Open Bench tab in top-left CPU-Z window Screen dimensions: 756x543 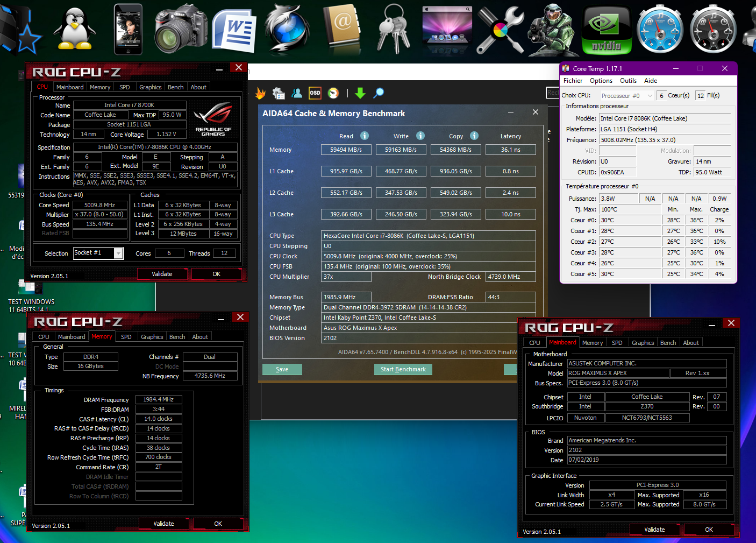(x=176, y=87)
